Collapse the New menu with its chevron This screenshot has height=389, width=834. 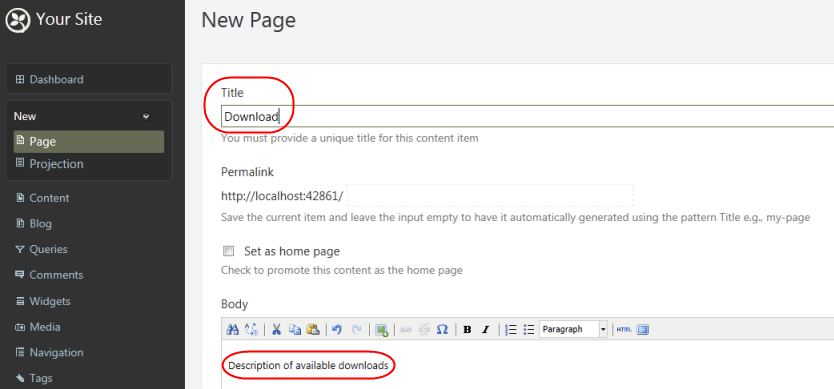click(x=146, y=117)
